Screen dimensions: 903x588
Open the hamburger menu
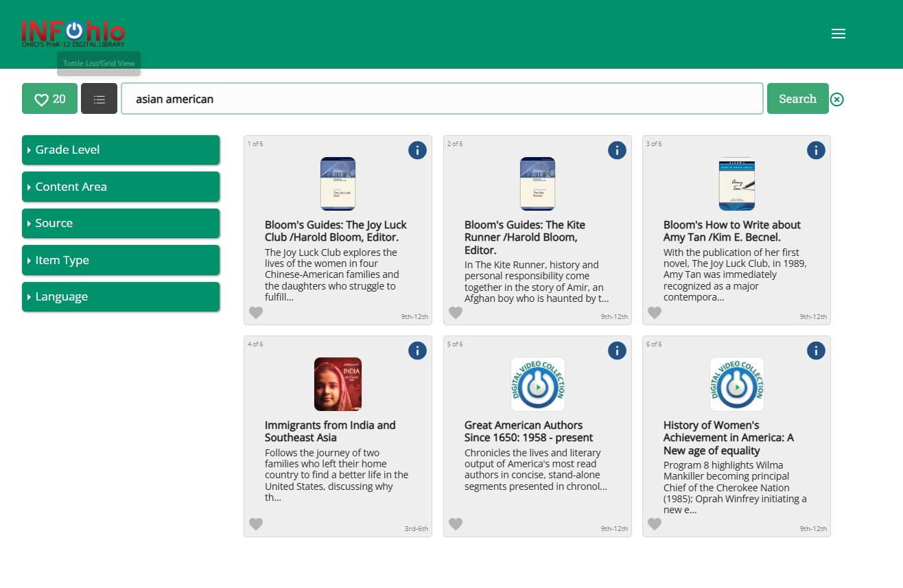coord(838,34)
